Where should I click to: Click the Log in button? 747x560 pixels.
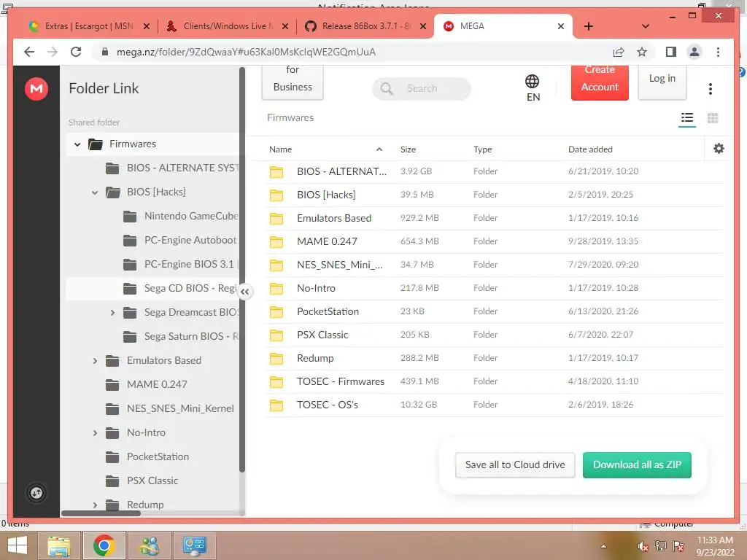click(662, 82)
